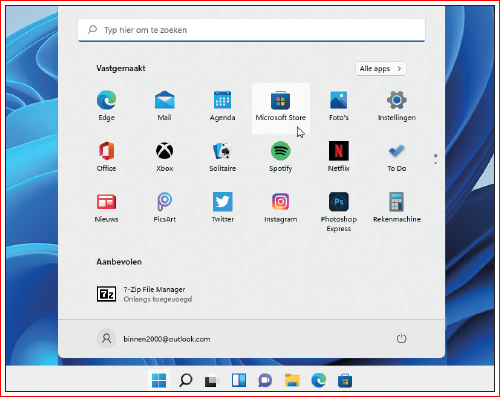
Task: Open the binnen2000@outlook.com account menu
Action: (154, 339)
